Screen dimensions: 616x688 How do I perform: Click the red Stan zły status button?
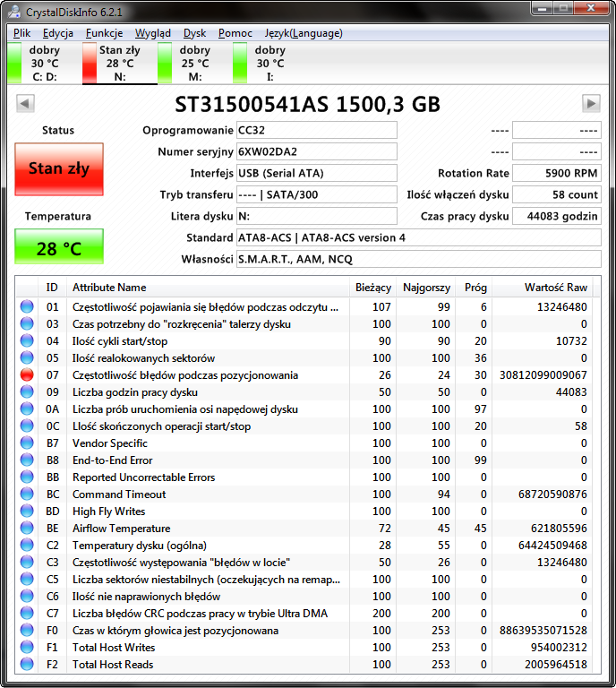(x=59, y=169)
